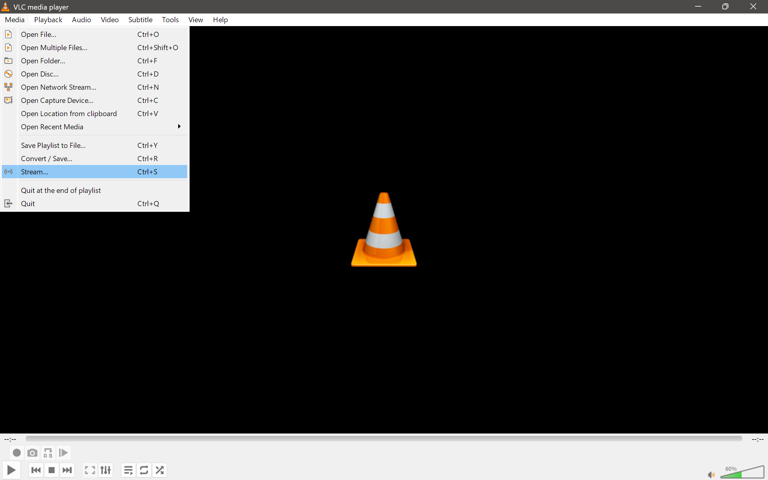
Task: Stop playback button
Action: click(x=51, y=470)
